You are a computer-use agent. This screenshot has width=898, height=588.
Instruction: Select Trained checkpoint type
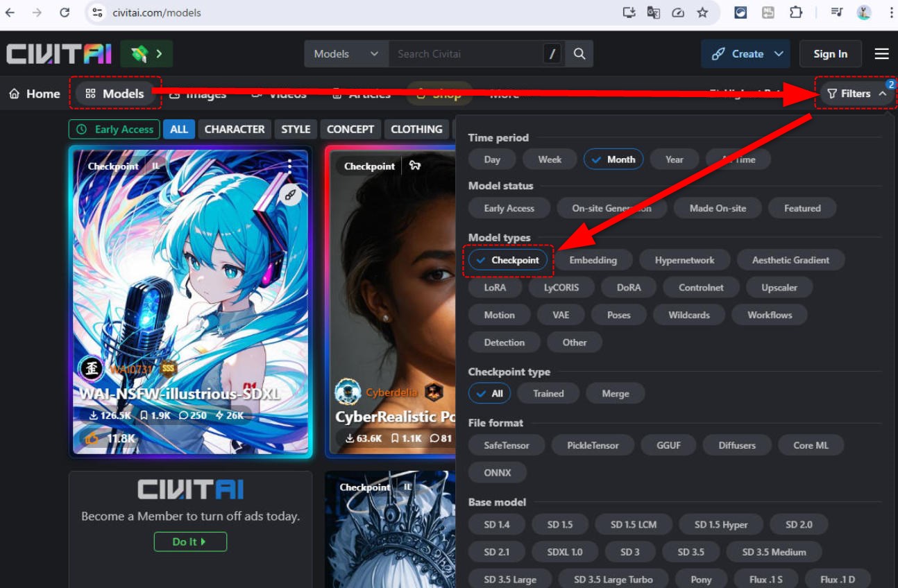pos(548,393)
